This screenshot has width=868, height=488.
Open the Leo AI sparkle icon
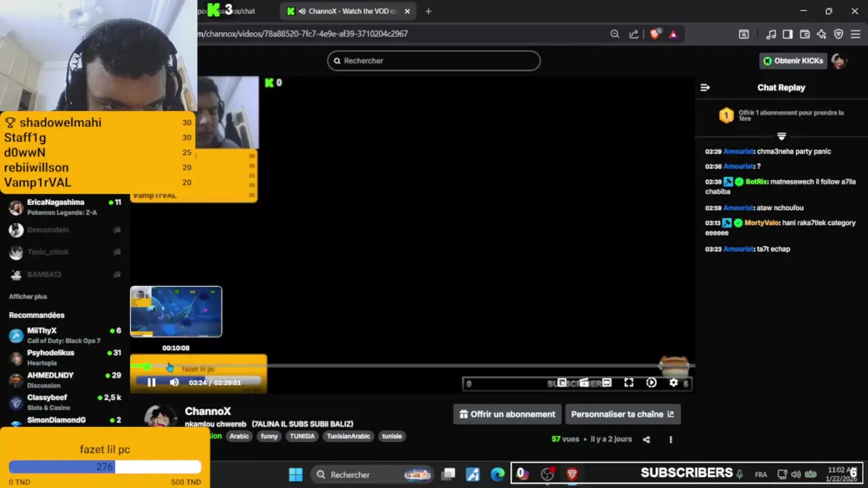tap(821, 34)
